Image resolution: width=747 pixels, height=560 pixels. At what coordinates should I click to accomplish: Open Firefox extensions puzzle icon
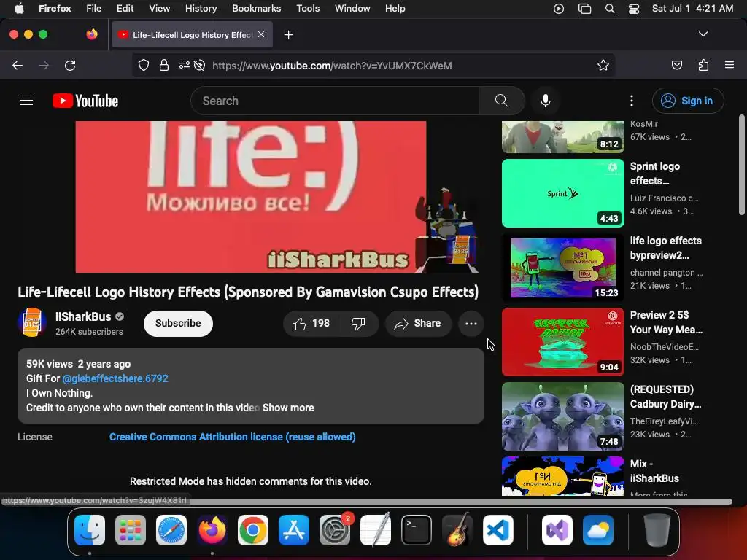point(703,65)
